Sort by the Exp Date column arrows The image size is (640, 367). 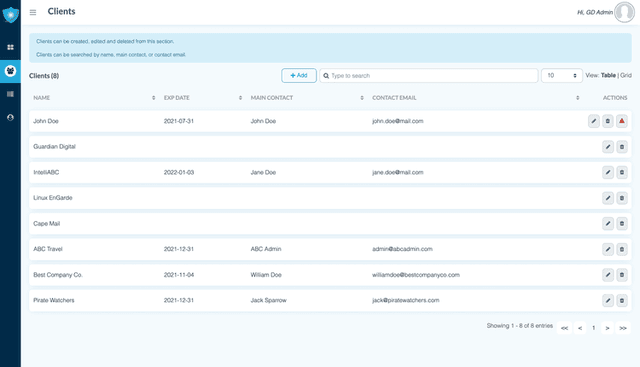240,98
